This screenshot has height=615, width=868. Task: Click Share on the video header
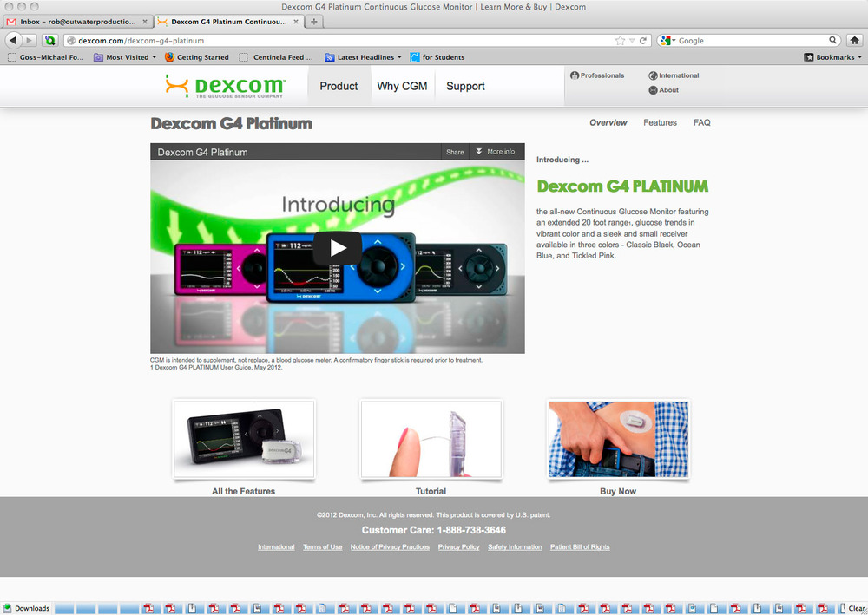(x=455, y=152)
